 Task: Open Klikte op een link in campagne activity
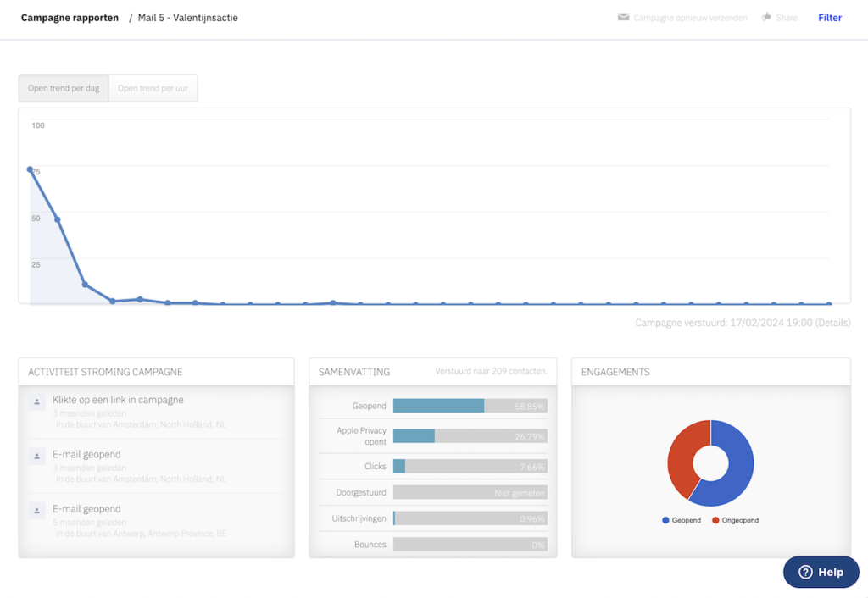pyautogui.click(x=118, y=400)
